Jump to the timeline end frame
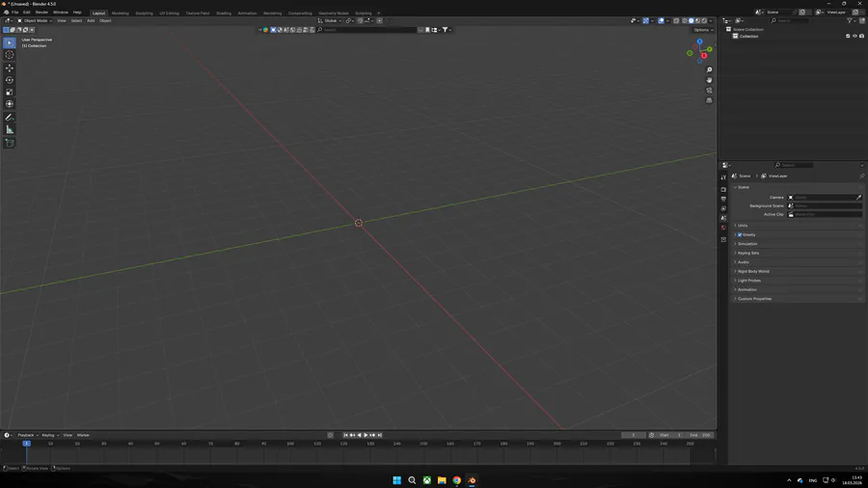This screenshot has height=488, width=868. pos(380,435)
